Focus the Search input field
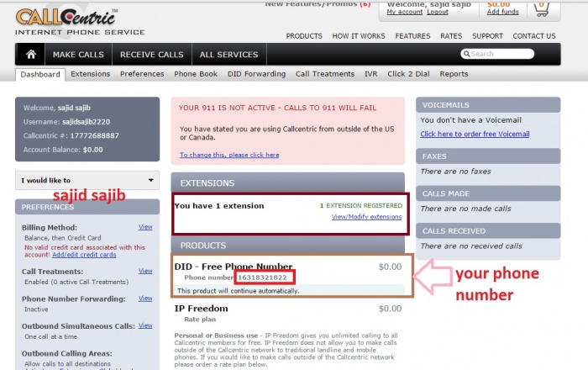Viewport: 588px width, 370px height. click(x=497, y=54)
